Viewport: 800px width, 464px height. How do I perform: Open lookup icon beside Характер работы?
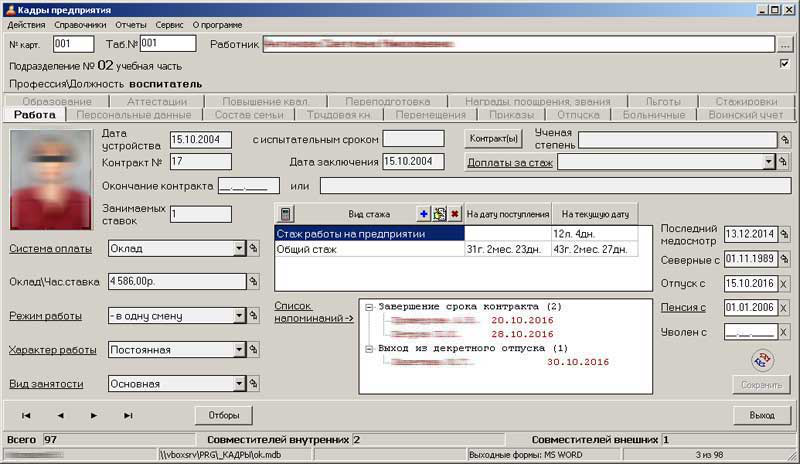[253, 350]
